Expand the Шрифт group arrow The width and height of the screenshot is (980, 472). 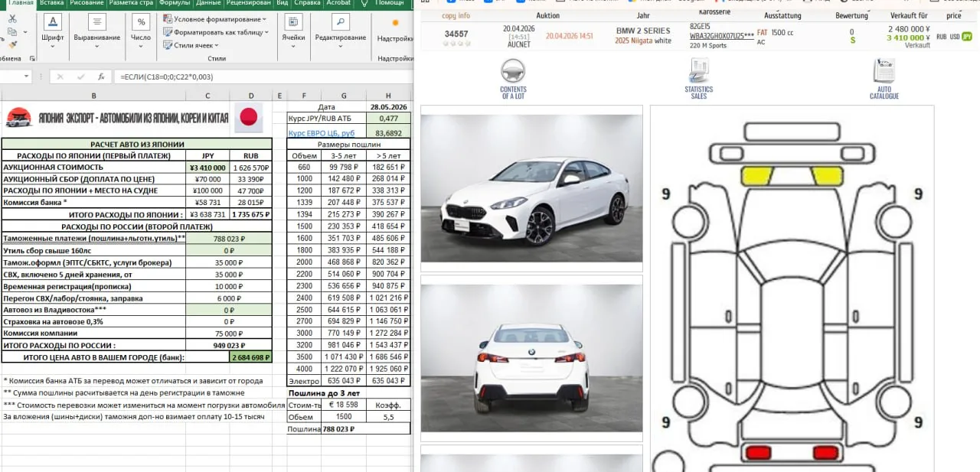coord(53,45)
